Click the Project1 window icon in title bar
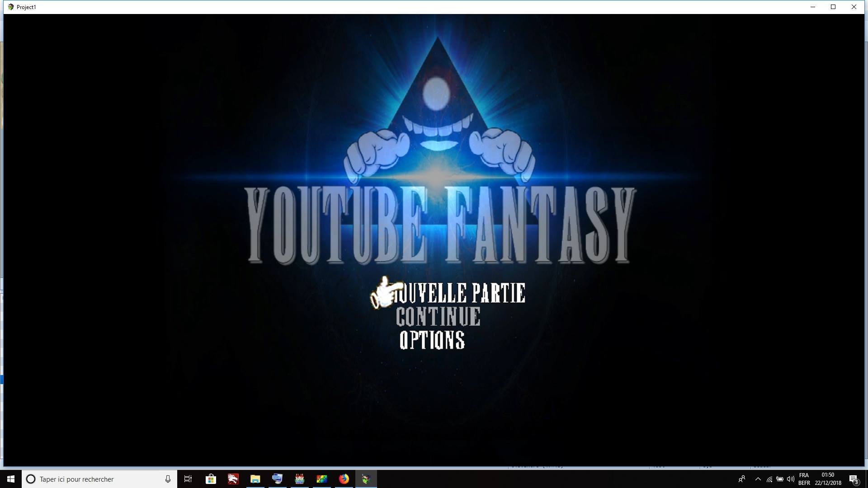 (11, 7)
